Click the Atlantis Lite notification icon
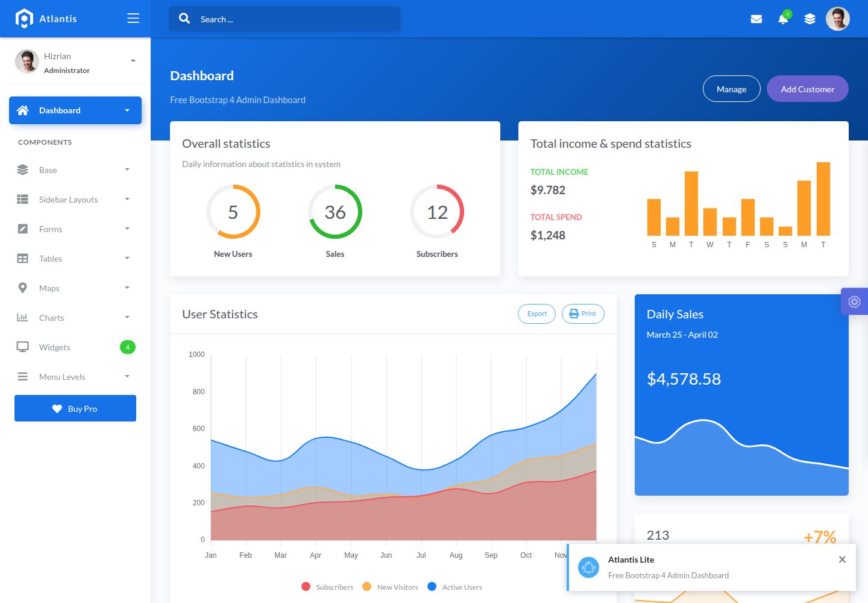Viewport: 868px width, 603px height. [588, 567]
